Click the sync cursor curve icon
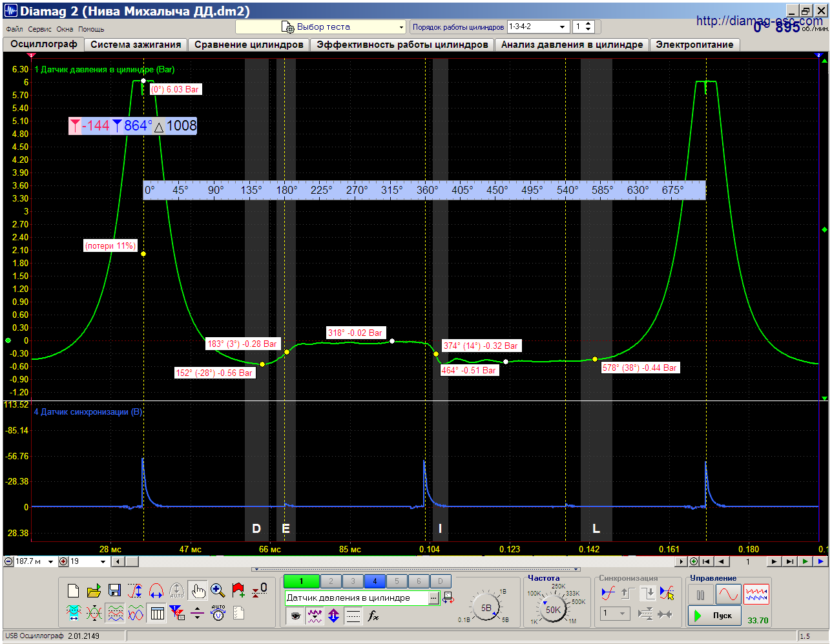 pos(667,592)
